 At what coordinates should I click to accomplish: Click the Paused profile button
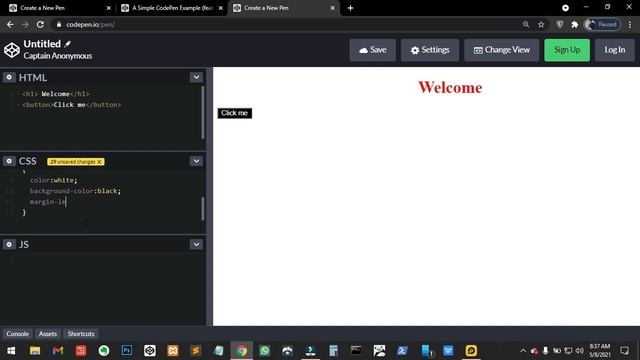[x=602, y=24]
